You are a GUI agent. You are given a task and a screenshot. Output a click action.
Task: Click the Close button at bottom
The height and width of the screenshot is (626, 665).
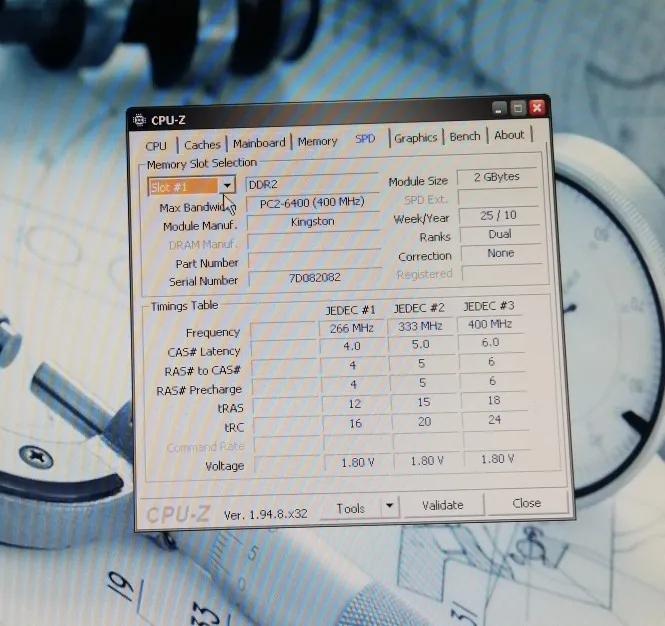[x=526, y=503]
